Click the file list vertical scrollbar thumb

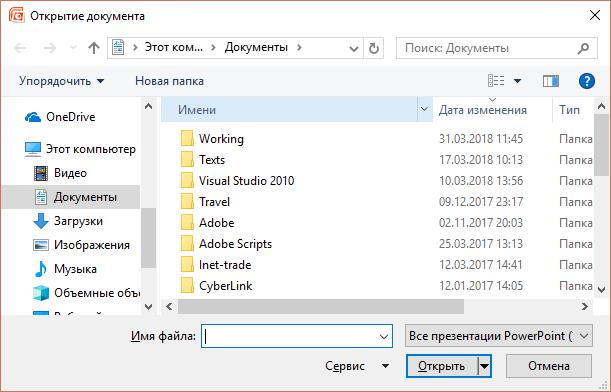click(601, 145)
